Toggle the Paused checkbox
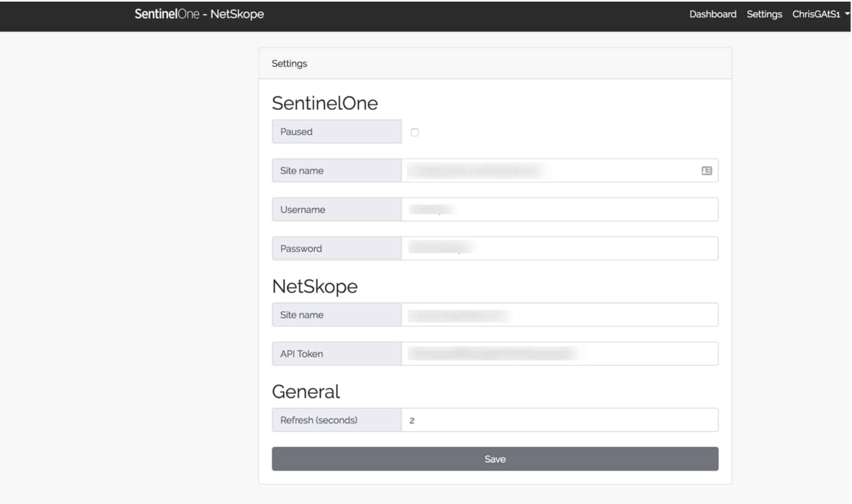This screenshot has width=852, height=504. (414, 132)
